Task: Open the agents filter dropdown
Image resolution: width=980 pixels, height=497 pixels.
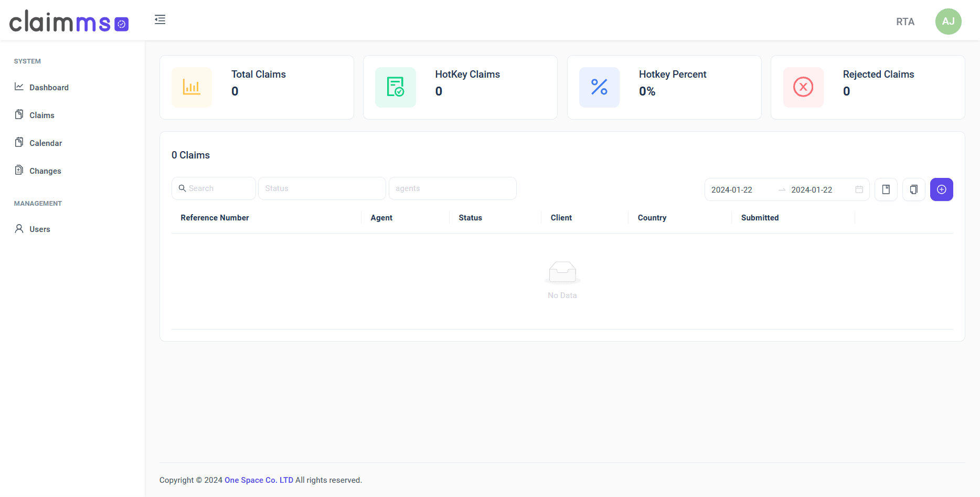Action: 452,188
